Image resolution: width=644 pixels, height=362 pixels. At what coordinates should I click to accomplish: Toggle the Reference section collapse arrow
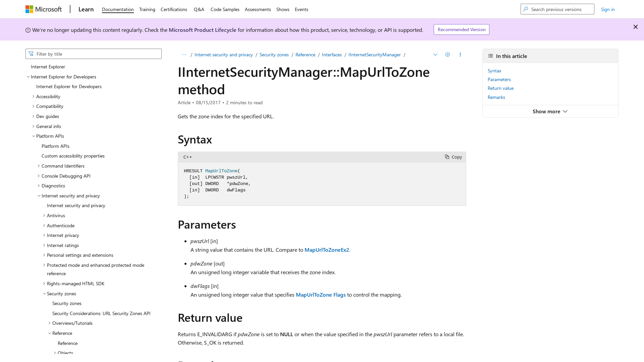(x=50, y=333)
